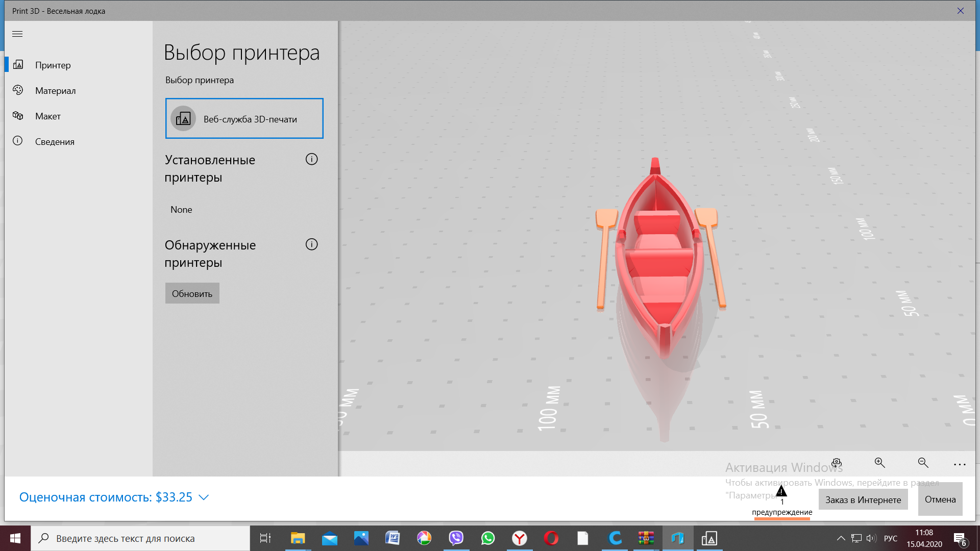This screenshot has height=551, width=980.
Task: Expand the Оценочная стоимость chevron
Action: (x=204, y=497)
